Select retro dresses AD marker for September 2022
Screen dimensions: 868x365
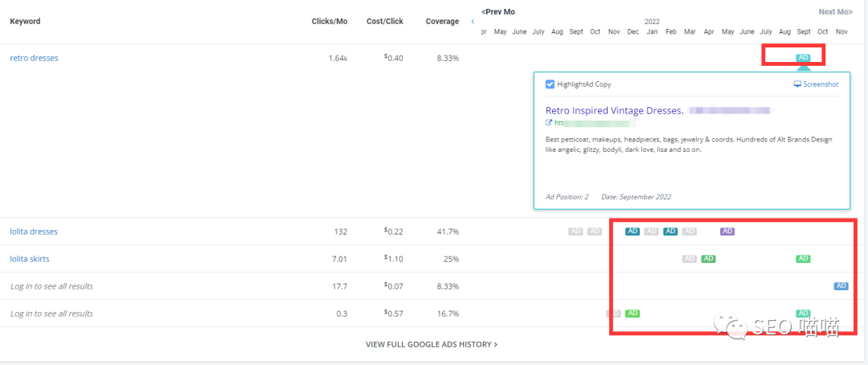click(803, 58)
